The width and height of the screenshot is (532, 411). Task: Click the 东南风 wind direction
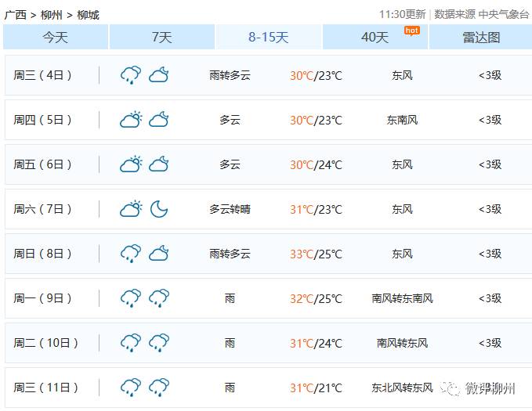click(x=403, y=120)
